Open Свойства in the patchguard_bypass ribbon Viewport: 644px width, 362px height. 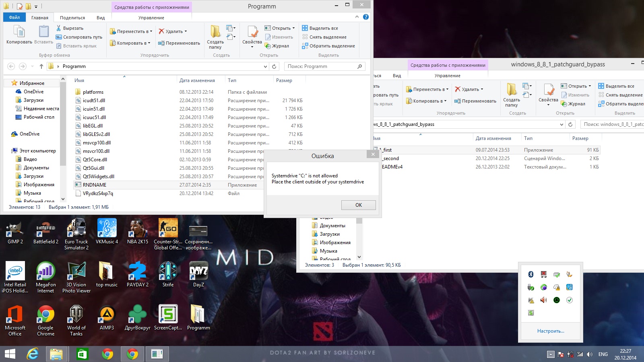tap(549, 95)
